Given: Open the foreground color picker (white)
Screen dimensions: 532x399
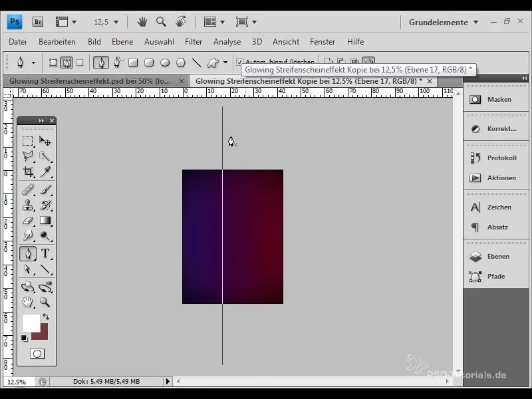Looking at the screenshot, I should point(31,323).
